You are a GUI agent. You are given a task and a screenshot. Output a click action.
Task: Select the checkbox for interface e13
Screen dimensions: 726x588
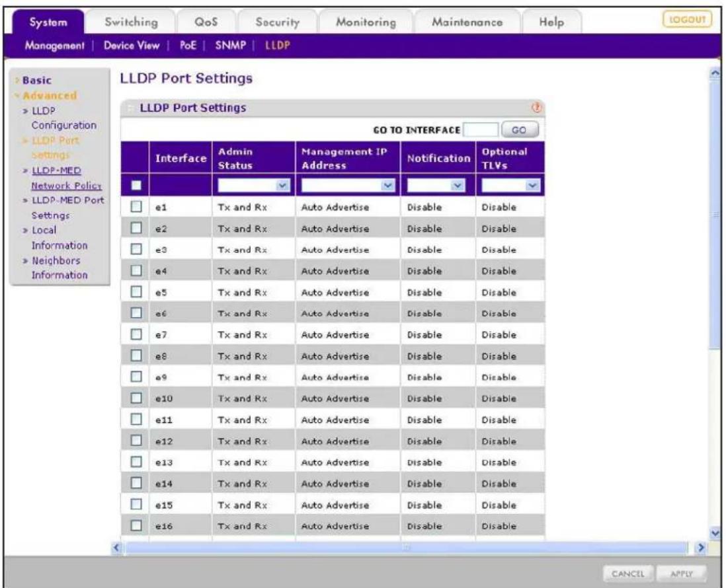click(136, 462)
